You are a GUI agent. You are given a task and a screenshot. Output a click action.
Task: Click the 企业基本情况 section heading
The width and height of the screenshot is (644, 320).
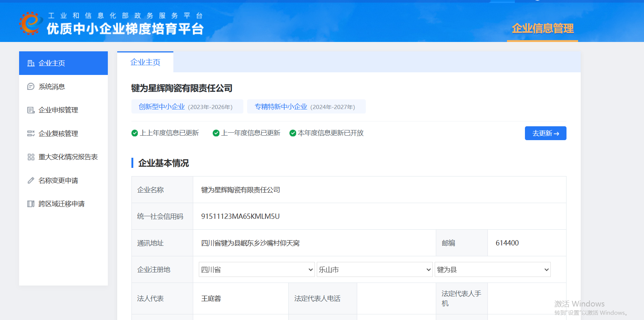[164, 163]
